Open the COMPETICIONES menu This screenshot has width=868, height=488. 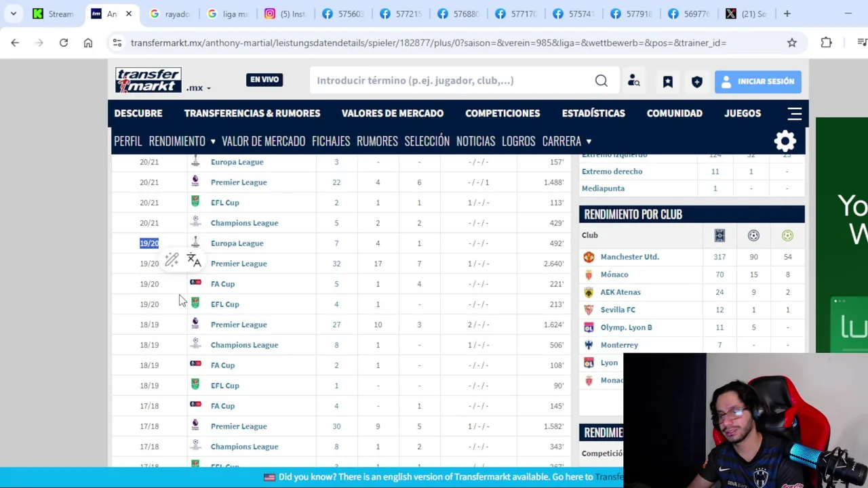pyautogui.click(x=502, y=113)
